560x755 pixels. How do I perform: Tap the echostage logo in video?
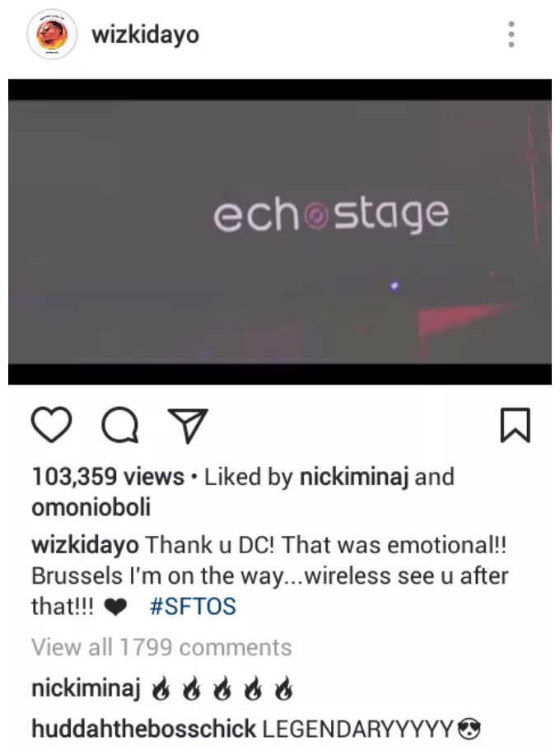click(x=331, y=215)
